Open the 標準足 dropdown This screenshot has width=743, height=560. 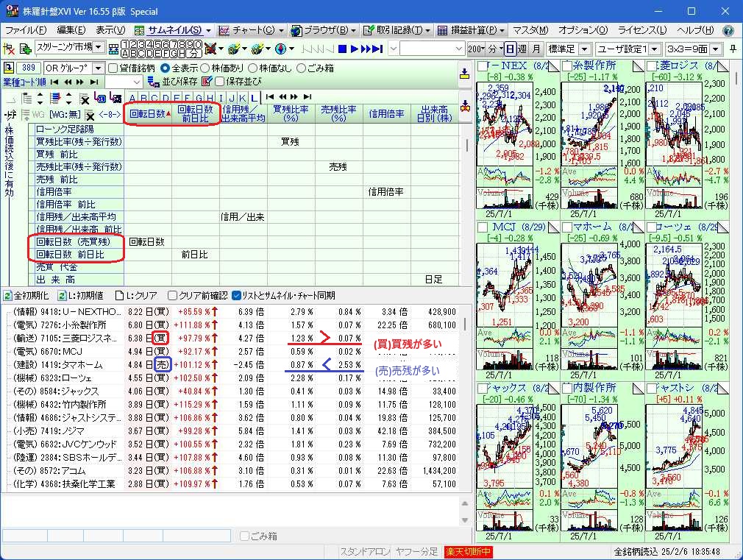point(585,49)
